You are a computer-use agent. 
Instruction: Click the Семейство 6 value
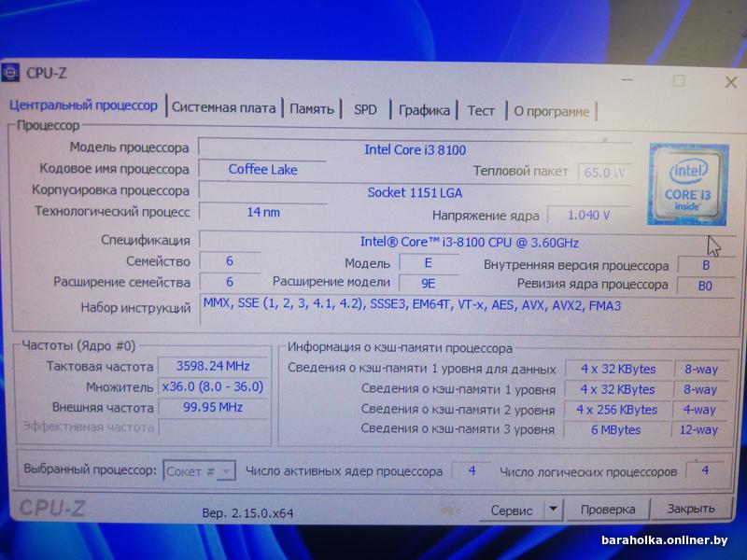[x=230, y=261]
